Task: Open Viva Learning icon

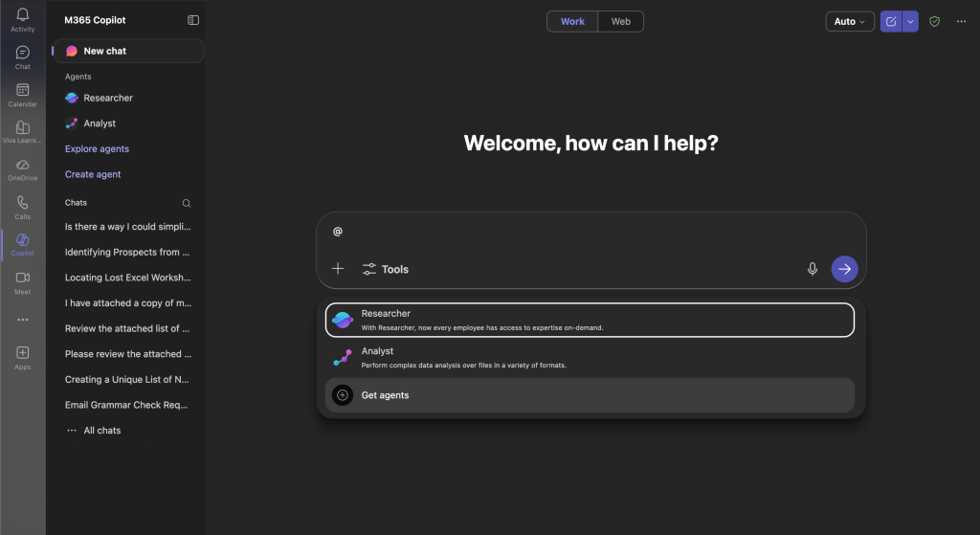Action: (23, 127)
